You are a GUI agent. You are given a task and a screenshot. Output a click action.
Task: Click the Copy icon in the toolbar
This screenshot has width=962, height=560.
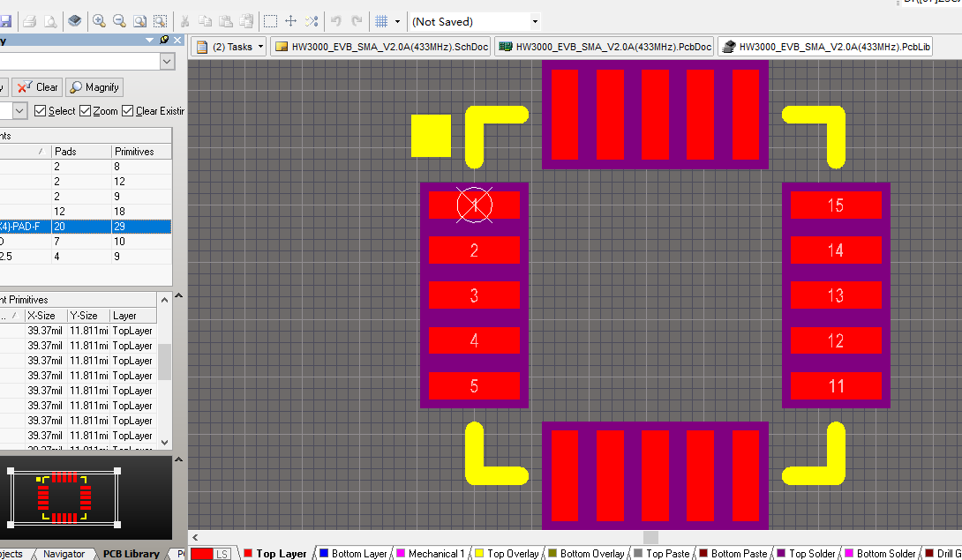point(206,21)
